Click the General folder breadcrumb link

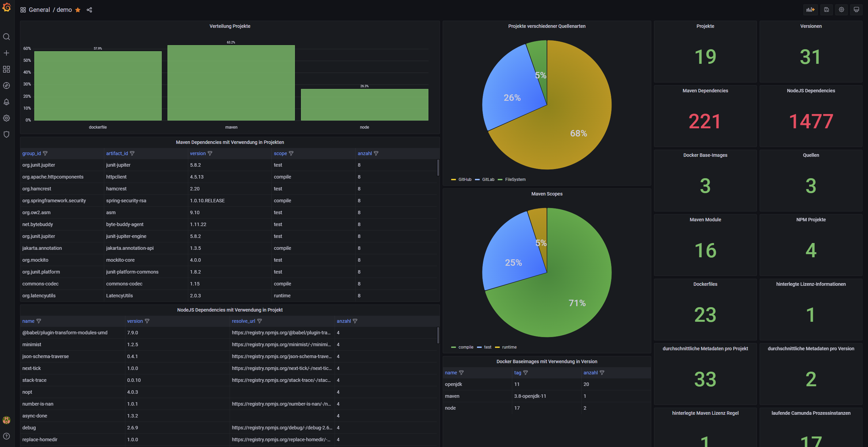pyautogui.click(x=39, y=10)
